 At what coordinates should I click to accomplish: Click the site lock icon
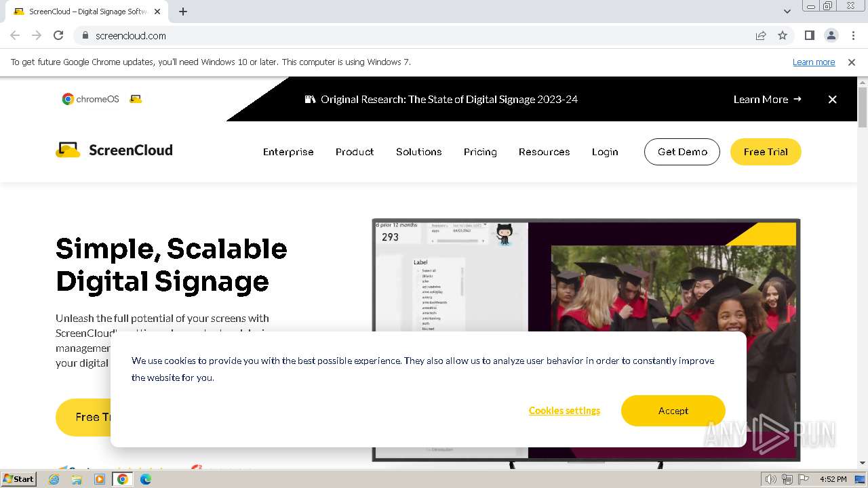click(85, 35)
